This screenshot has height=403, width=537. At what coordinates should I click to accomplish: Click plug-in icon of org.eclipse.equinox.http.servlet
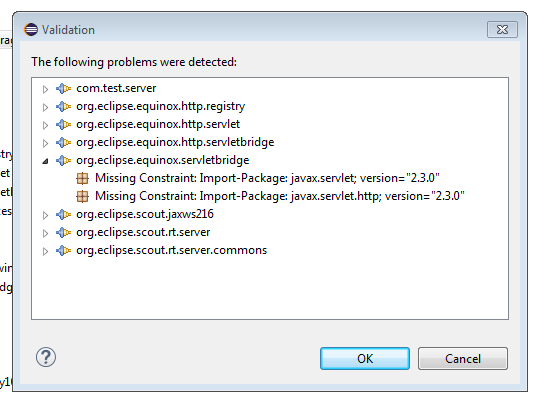click(63, 125)
